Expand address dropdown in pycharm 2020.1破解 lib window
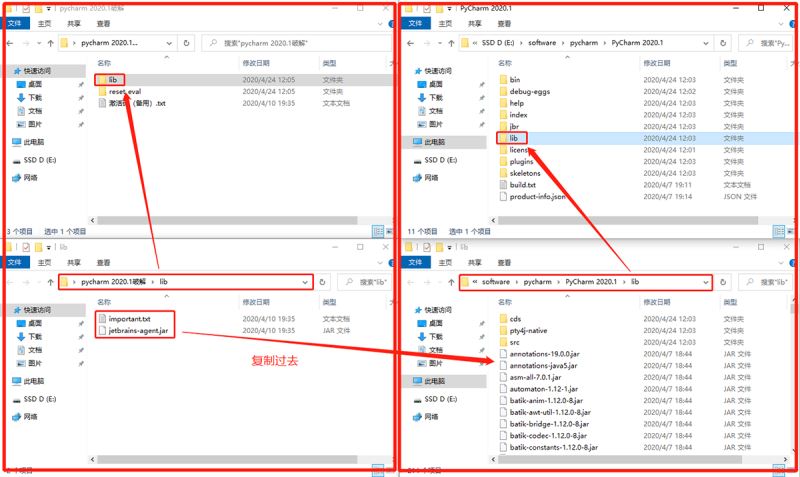The width and height of the screenshot is (800, 477). pos(305,282)
